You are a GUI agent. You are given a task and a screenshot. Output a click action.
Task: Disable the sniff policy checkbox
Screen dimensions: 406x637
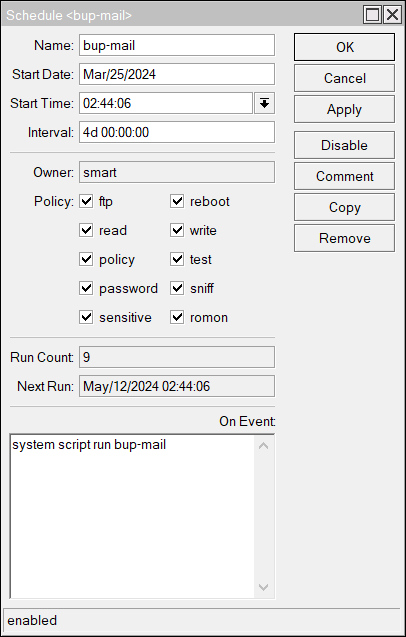(177, 288)
